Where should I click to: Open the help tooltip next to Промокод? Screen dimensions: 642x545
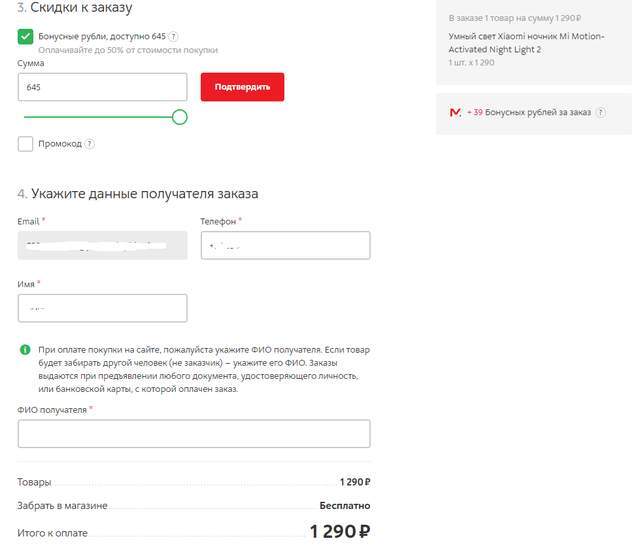(90, 144)
